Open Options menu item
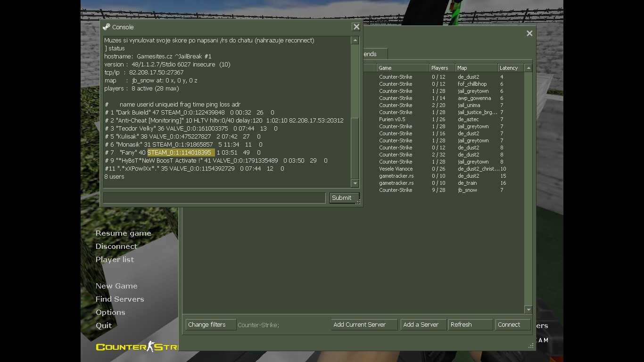The image size is (644, 362). pyautogui.click(x=110, y=313)
